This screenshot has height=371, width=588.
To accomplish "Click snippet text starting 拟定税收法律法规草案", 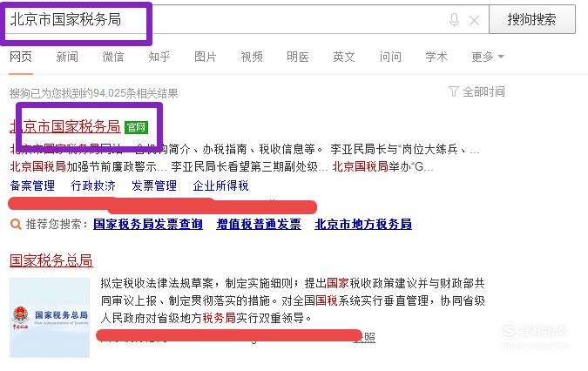I will coord(293,300).
